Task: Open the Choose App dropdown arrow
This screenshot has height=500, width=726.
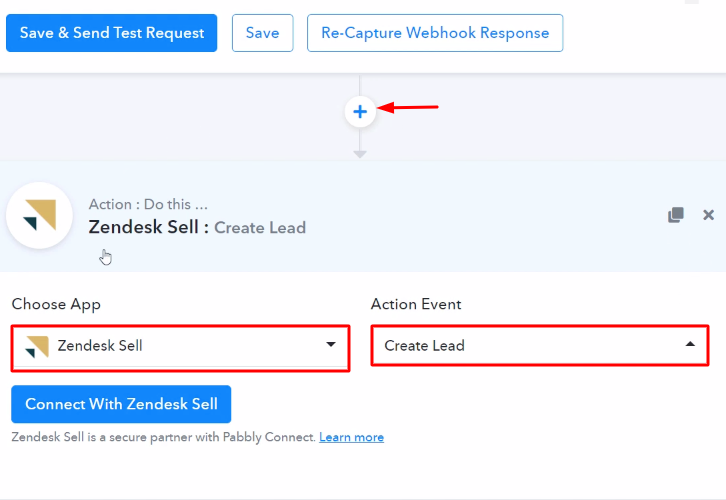Action: (331, 345)
